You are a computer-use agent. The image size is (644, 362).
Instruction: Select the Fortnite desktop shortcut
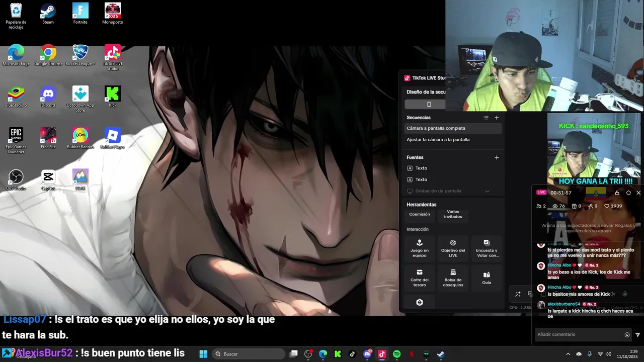tap(80, 14)
